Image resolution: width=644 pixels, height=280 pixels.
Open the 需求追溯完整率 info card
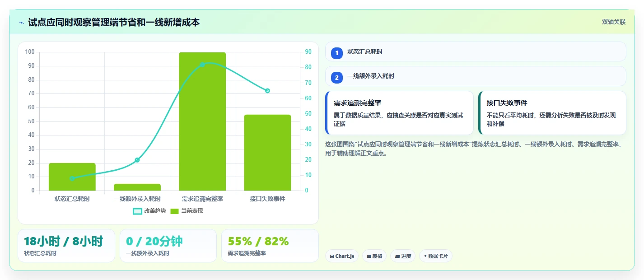(x=399, y=113)
